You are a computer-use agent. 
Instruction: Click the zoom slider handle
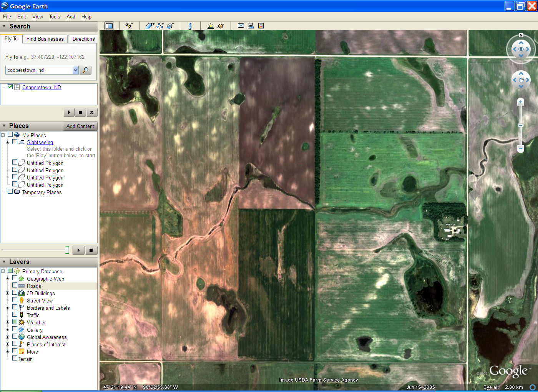[521, 125]
